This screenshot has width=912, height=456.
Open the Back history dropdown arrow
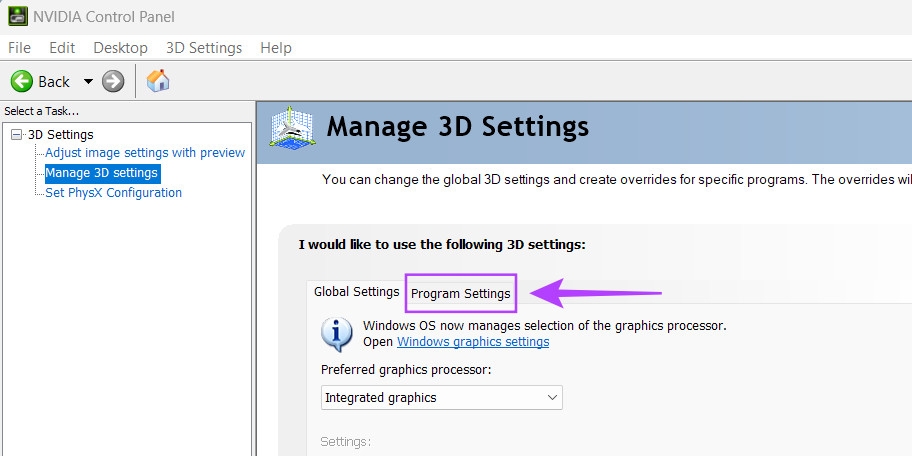pos(88,81)
